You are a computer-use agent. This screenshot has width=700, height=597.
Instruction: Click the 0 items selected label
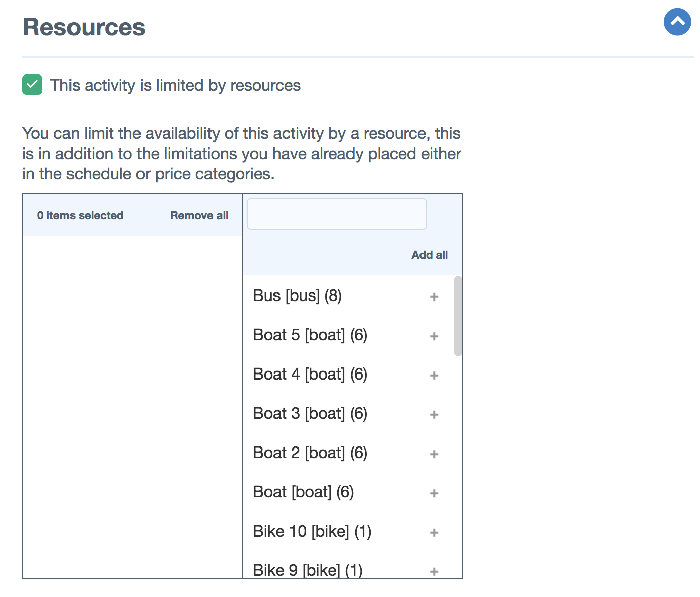pos(80,215)
